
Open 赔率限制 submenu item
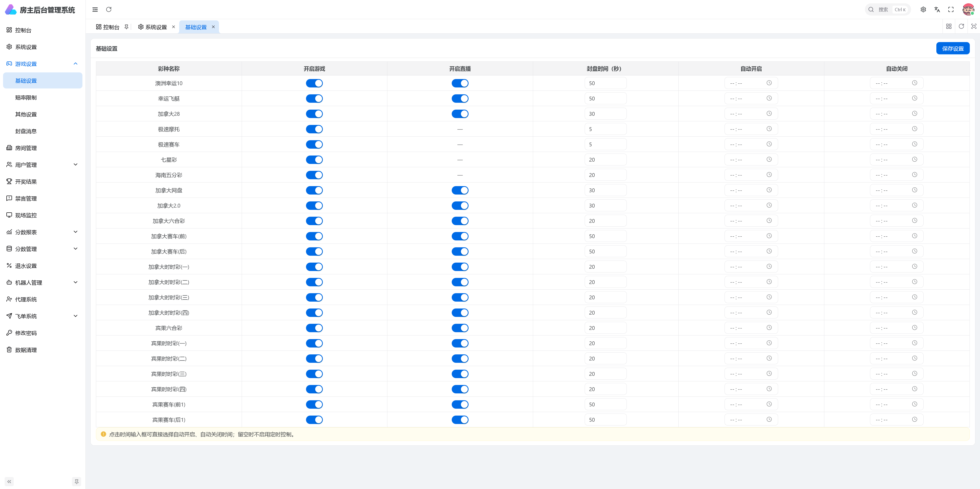pyautogui.click(x=43, y=98)
